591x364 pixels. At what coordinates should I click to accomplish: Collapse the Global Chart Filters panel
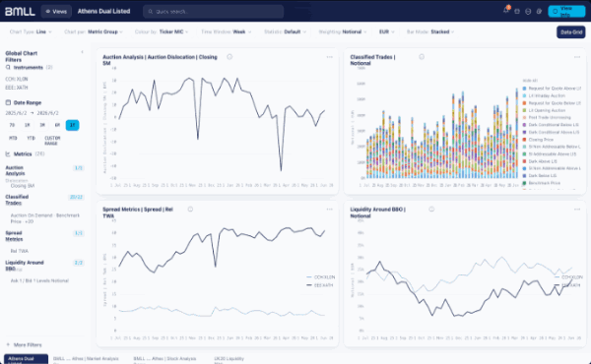(82, 52)
